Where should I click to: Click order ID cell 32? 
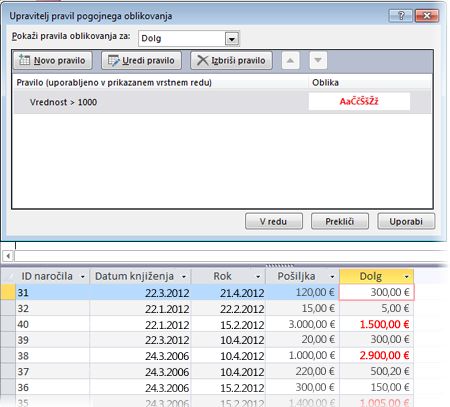click(52, 308)
